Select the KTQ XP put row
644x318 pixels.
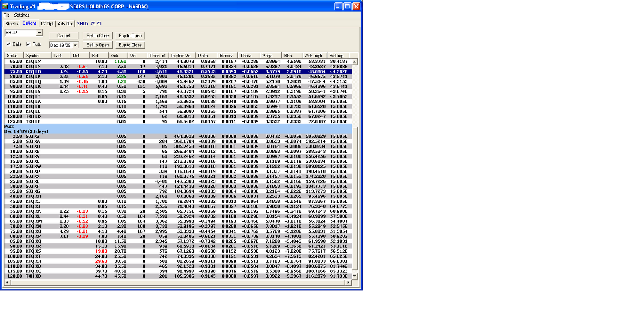point(178,236)
